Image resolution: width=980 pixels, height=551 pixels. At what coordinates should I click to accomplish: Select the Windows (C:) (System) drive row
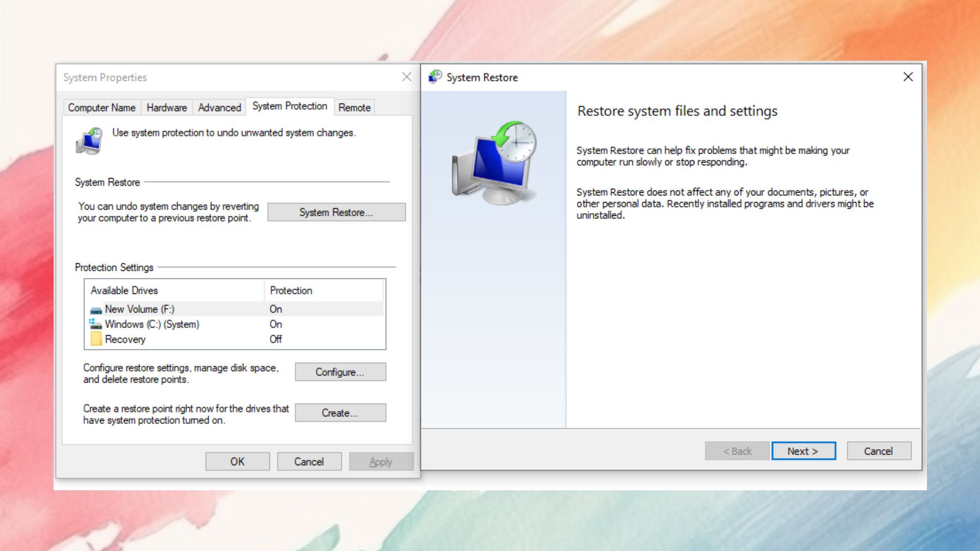235,324
